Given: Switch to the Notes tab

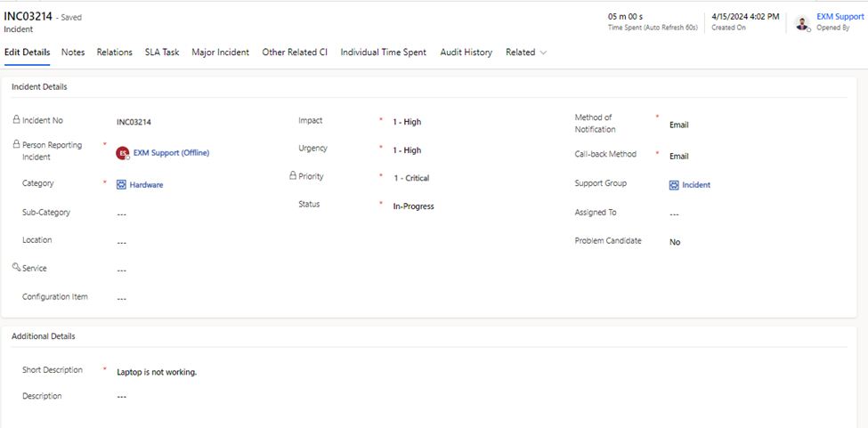Looking at the screenshot, I should (73, 52).
